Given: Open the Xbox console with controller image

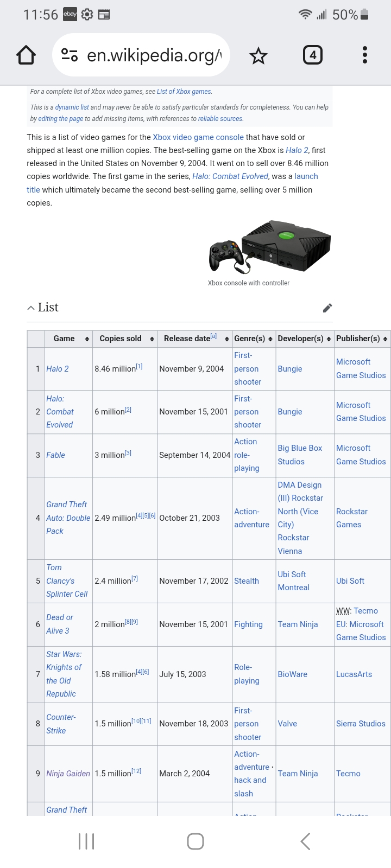Looking at the screenshot, I should (269, 247).
